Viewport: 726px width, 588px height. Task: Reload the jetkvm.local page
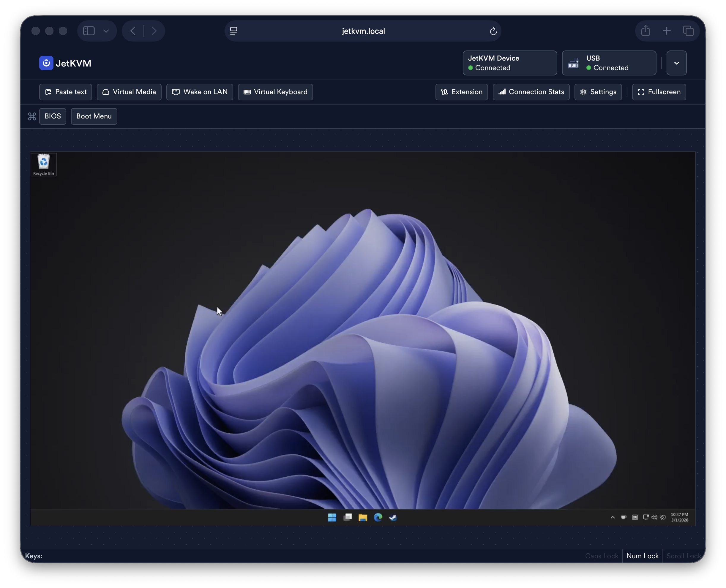pos(493,31)
